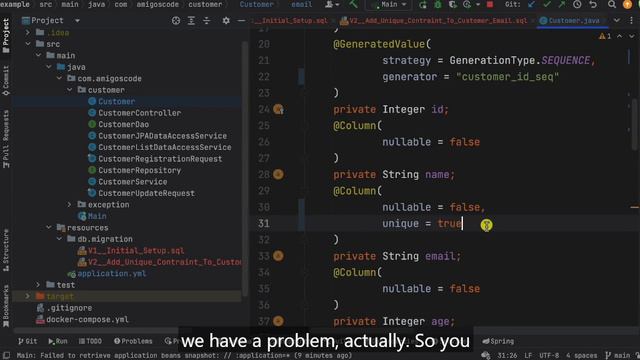The height and width of the screenshot is (360, 640).
Task: Collapse the main folder
Action: click(38, 55)
